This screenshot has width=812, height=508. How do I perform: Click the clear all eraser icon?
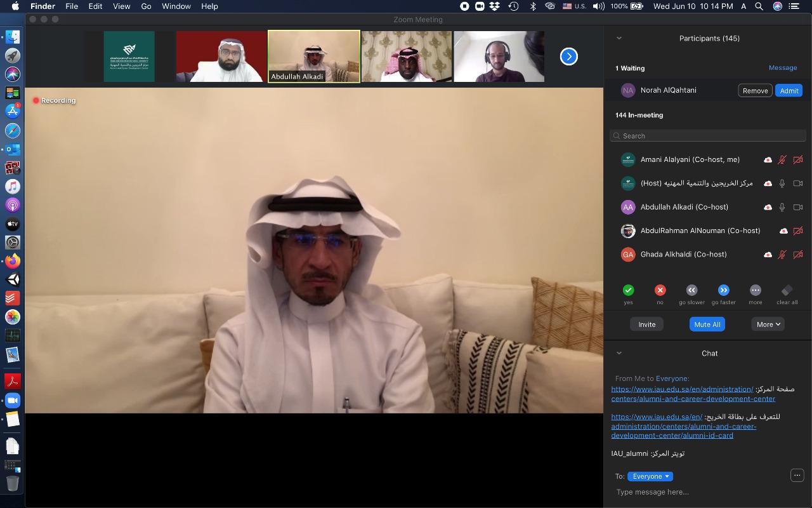[787, 290]
